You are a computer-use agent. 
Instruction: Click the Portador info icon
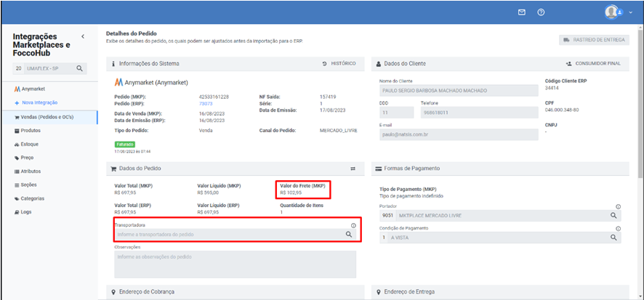(x=618, y=206)
